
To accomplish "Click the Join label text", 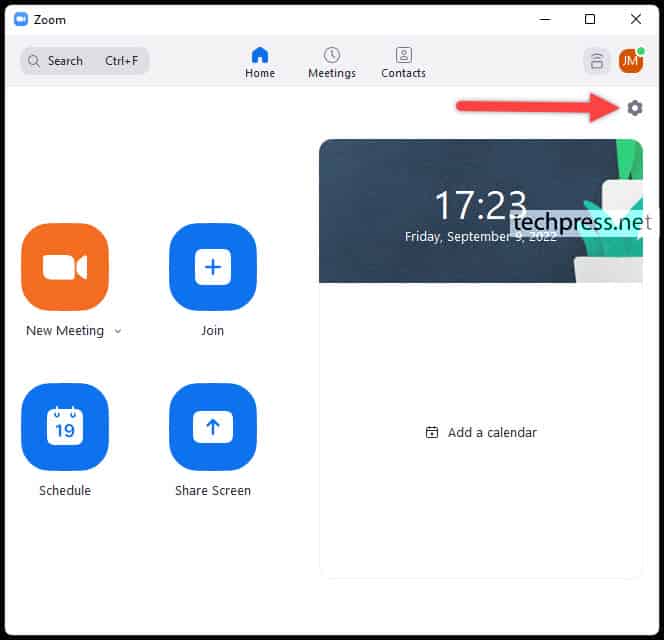I will pos(212,331).
